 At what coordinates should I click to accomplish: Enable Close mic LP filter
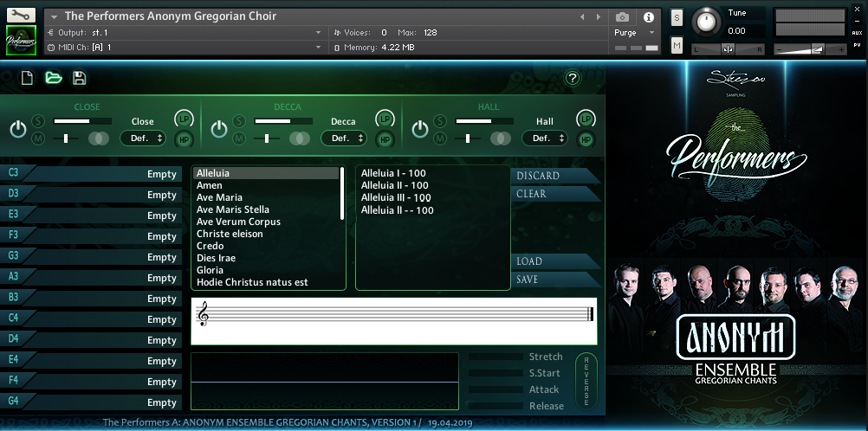tap(185, 119)
